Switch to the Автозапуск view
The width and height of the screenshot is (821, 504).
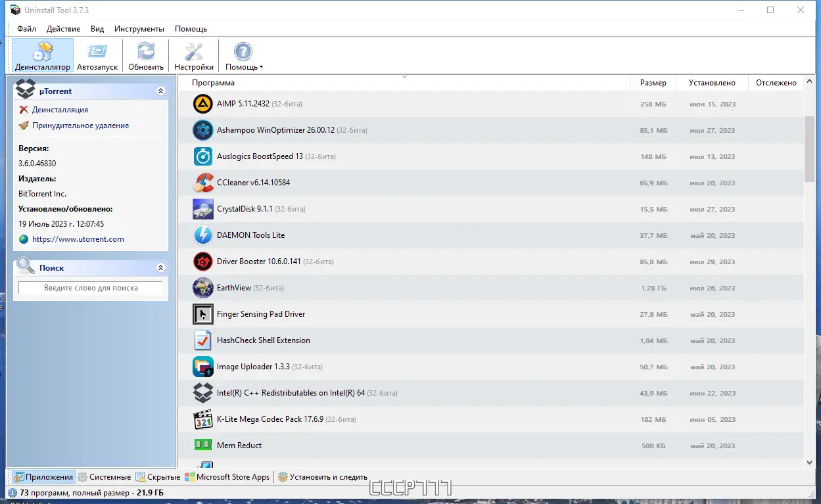tap(97, 55)
